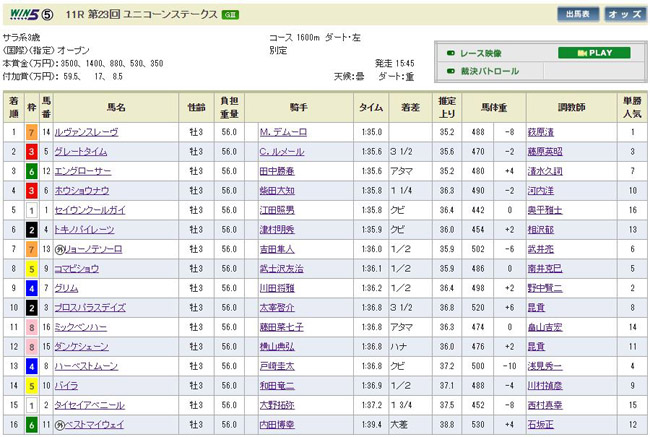650x437 pixels.
Task: Open trainer link 藤原英昭
Action: click(x=545, y=151)
